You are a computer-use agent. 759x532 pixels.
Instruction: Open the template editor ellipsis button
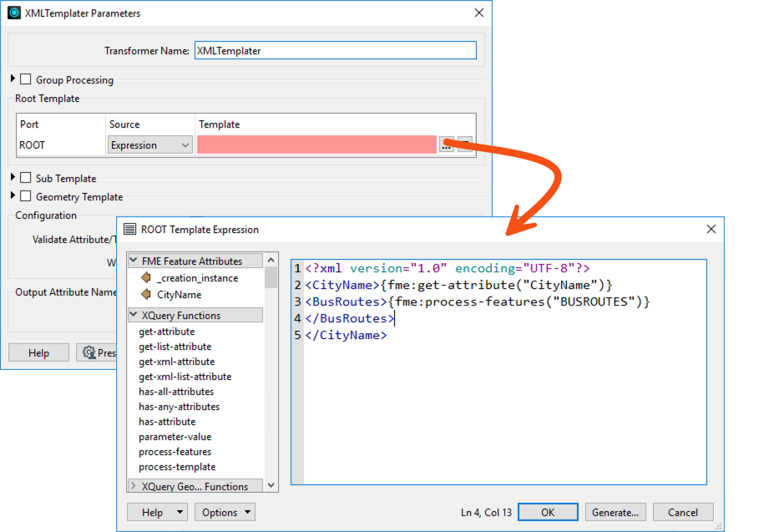pyautogui.click(x=447, y=144)
